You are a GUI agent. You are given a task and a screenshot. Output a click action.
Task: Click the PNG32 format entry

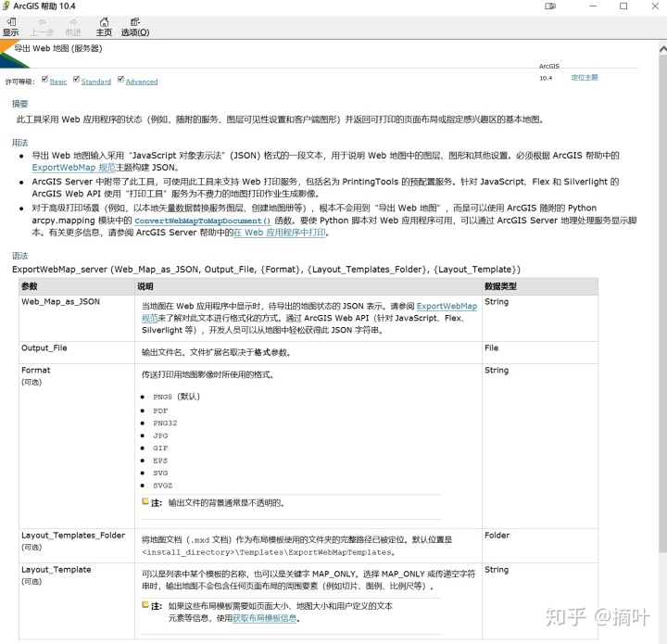tap(165, 423)
